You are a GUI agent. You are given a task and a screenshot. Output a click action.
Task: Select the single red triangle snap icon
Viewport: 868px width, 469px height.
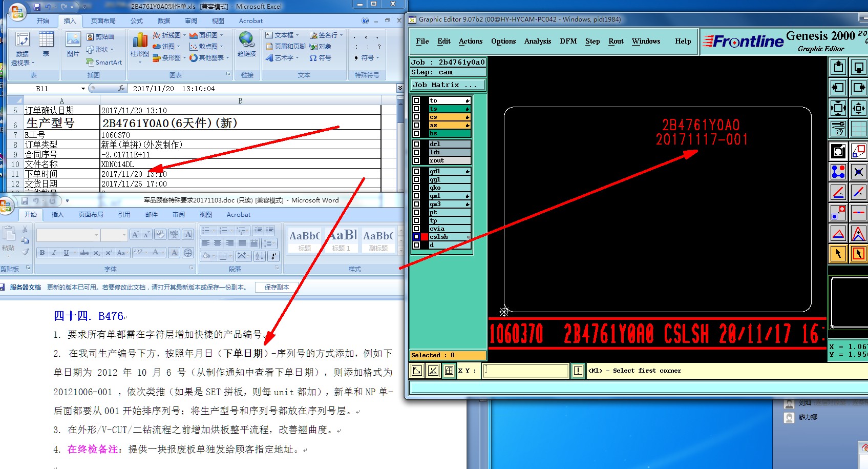click(838, 233)
